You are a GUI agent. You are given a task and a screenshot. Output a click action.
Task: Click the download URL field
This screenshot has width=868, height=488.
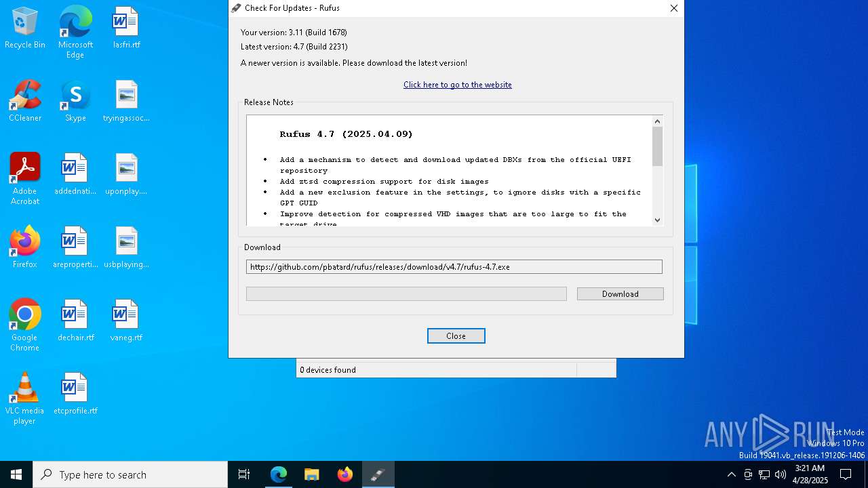[x=454, y=267]
